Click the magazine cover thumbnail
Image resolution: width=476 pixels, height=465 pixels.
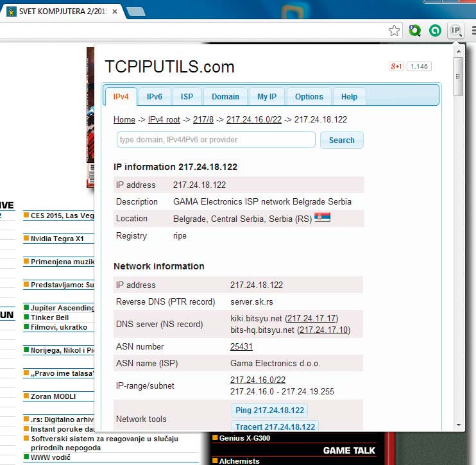90,117
